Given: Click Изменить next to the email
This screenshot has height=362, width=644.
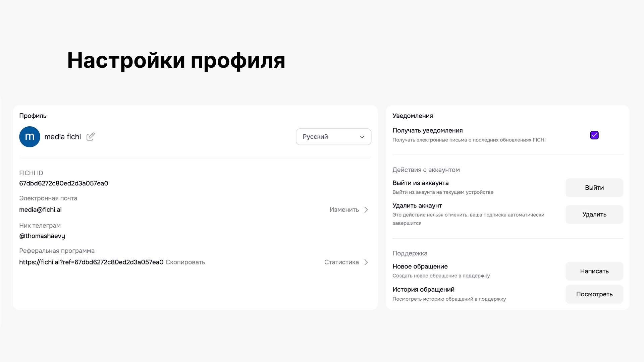Looking at the screenshot, I should [344, 209].
